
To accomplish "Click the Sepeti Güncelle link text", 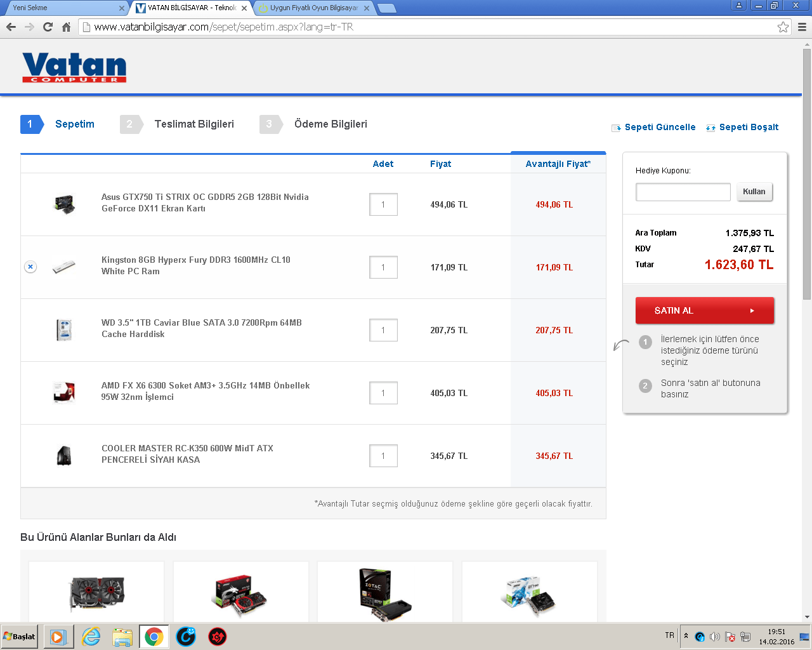I will click(x=660, y=127).
